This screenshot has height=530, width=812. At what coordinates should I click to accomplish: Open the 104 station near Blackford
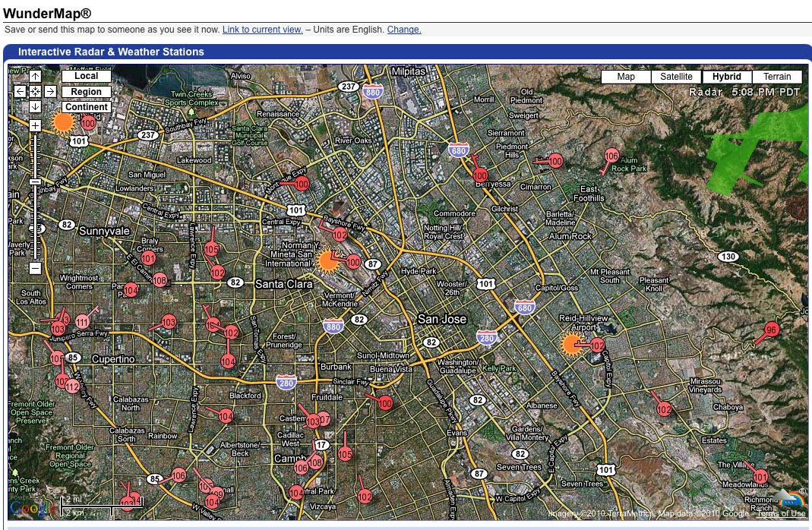tap(226, 416)
